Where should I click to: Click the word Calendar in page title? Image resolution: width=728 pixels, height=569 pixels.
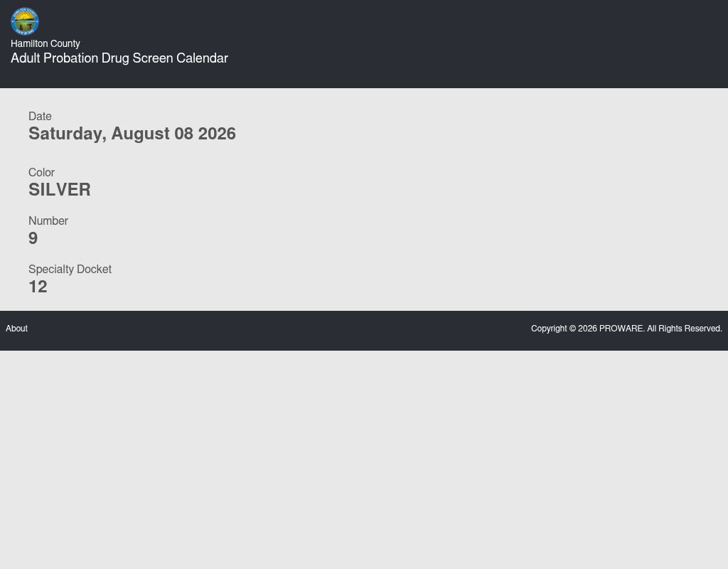(202, 58)
